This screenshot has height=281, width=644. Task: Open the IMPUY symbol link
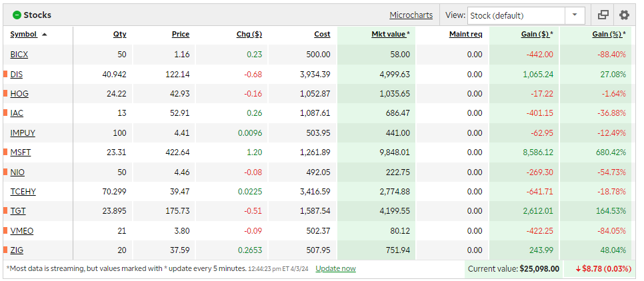tap(23, 133)
